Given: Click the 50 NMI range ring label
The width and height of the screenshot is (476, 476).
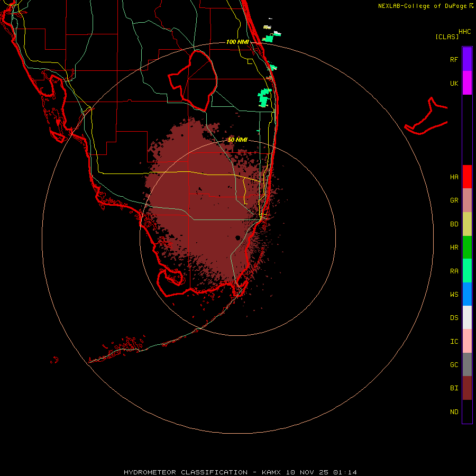Looking at the screenshot, I should tap(237, 140).
